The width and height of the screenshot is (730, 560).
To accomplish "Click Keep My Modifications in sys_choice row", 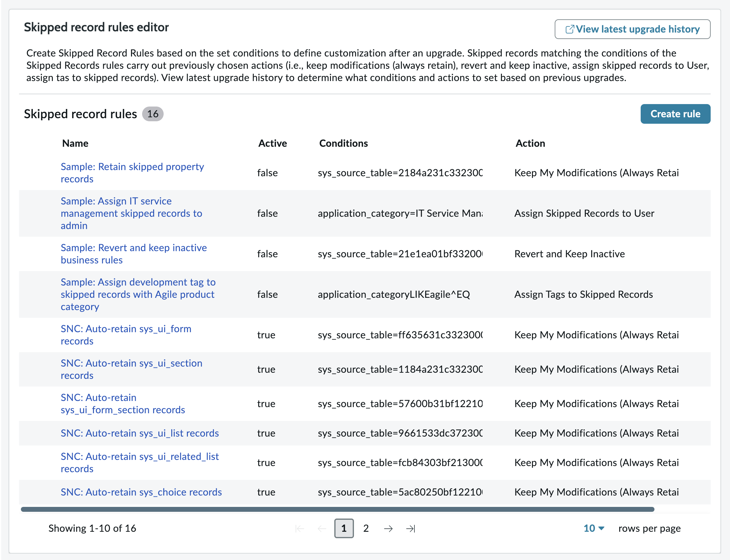I will click(x=596, y=492).
